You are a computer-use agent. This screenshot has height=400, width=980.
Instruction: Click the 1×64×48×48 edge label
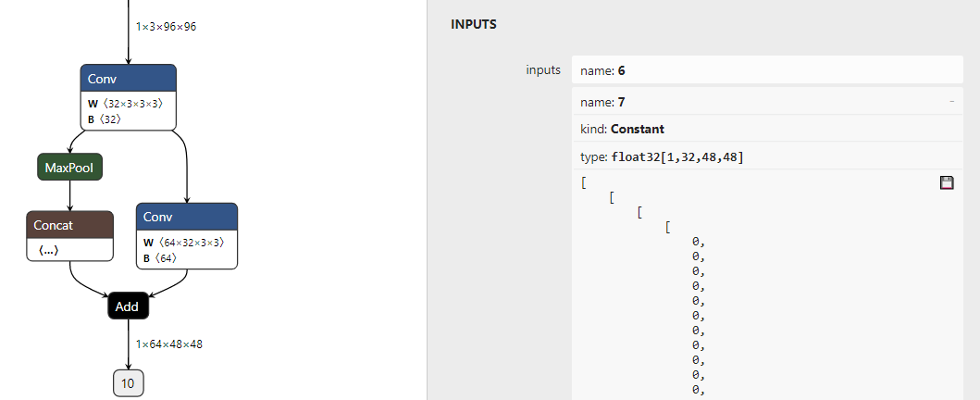[168, 344]
